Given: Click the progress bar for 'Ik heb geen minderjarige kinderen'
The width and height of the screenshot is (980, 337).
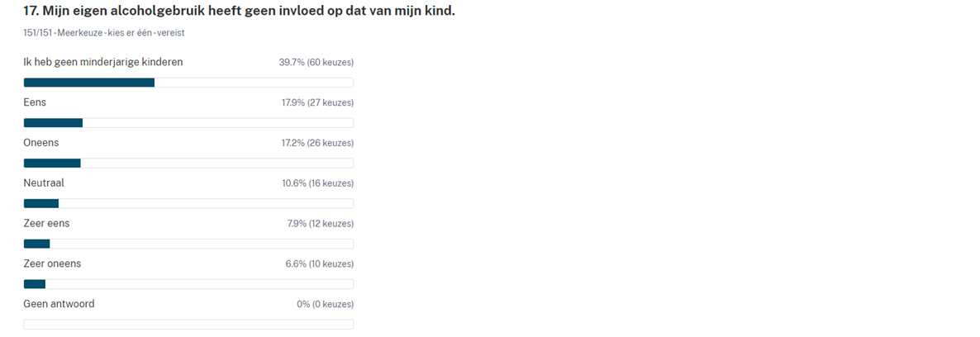Looking at the screenshot, I should tap(188, 83).
